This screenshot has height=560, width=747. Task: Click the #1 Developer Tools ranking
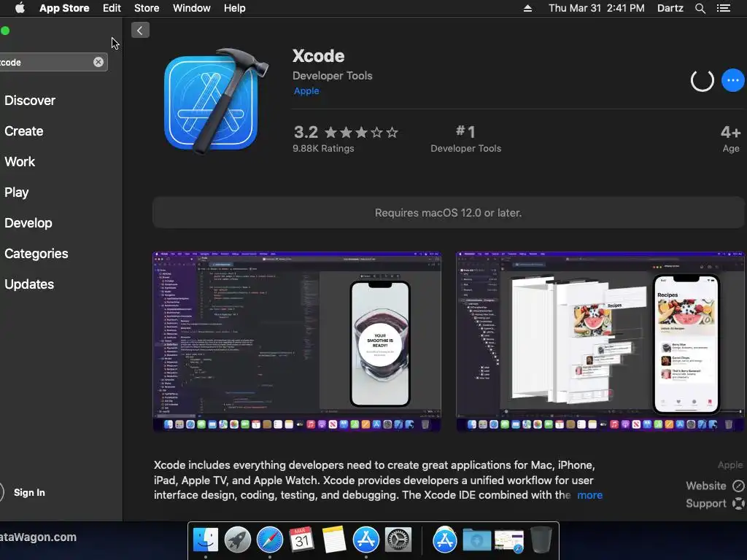(x=465, y=139)
